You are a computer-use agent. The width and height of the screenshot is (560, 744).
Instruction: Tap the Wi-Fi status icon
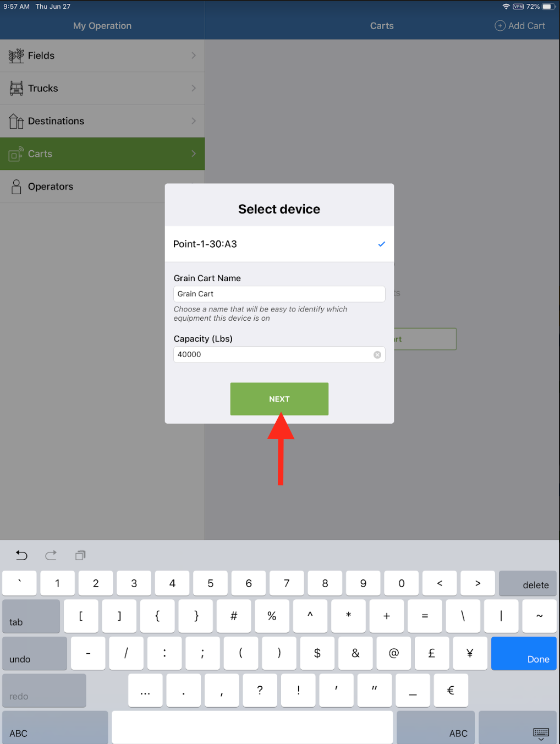(506, 7)
